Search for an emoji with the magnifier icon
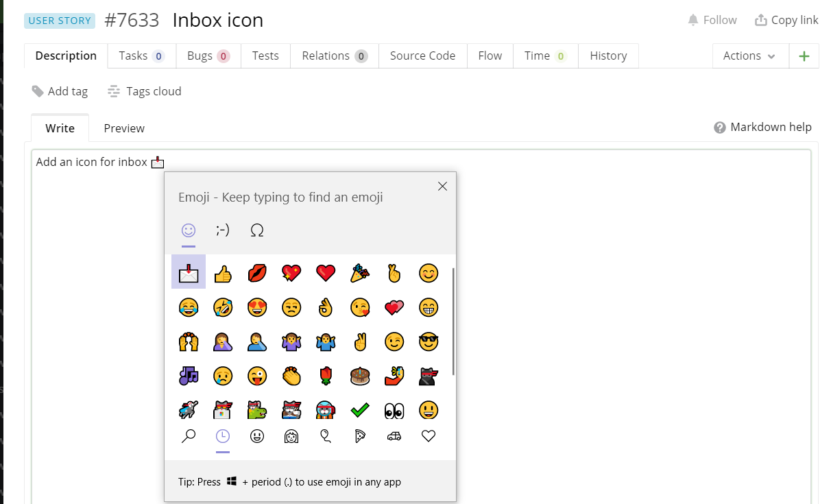Screen dimensions: 831x504 tap(189, 435)
